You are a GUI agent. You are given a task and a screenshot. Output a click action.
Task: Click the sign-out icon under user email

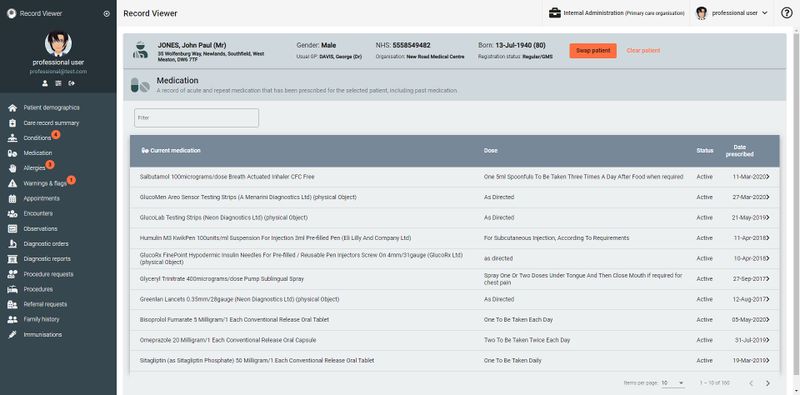tap(71, 83)
